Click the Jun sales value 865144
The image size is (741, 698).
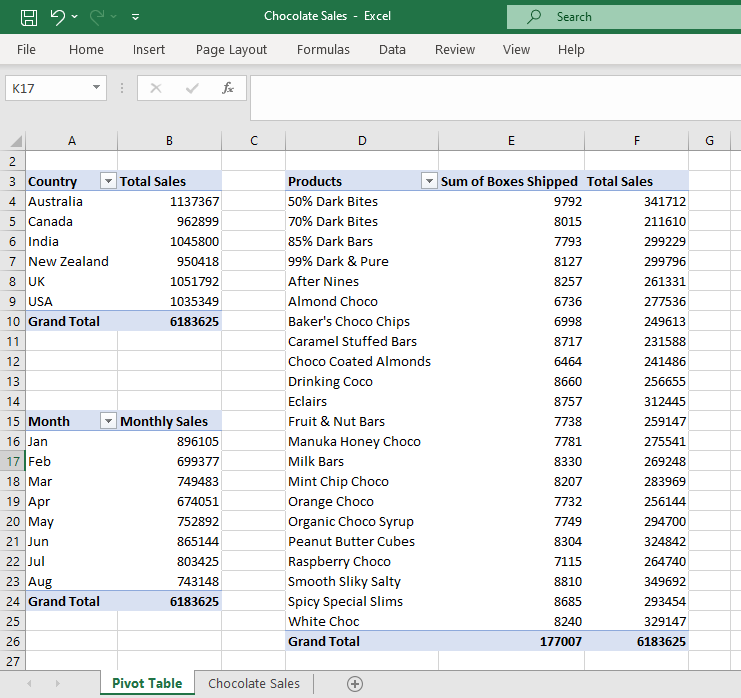pyautogui.click(x=169, y=542)
